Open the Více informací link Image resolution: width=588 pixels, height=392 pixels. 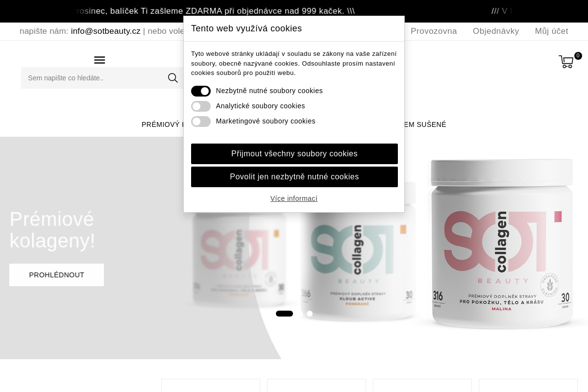[x=294, y=198]
